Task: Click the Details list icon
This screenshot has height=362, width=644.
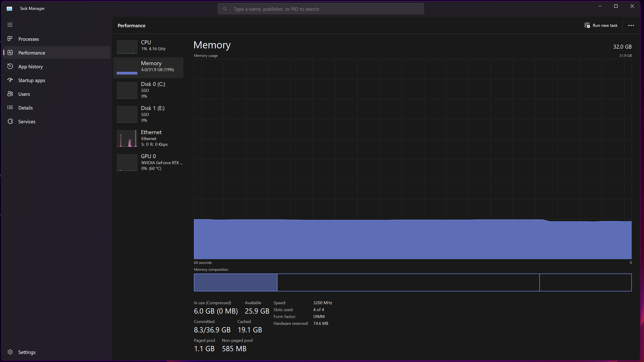Action: (x=10, y=107)
